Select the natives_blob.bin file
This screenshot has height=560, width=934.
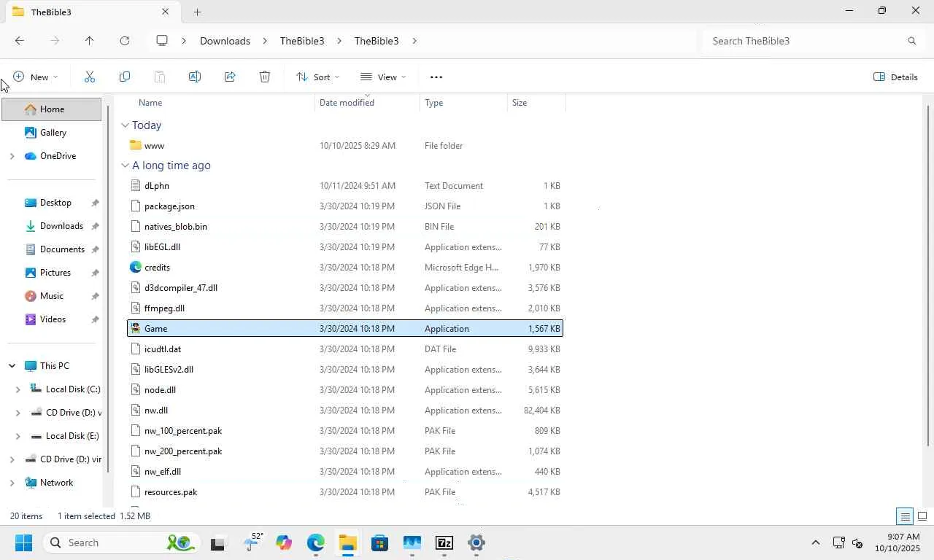(345, 227)
